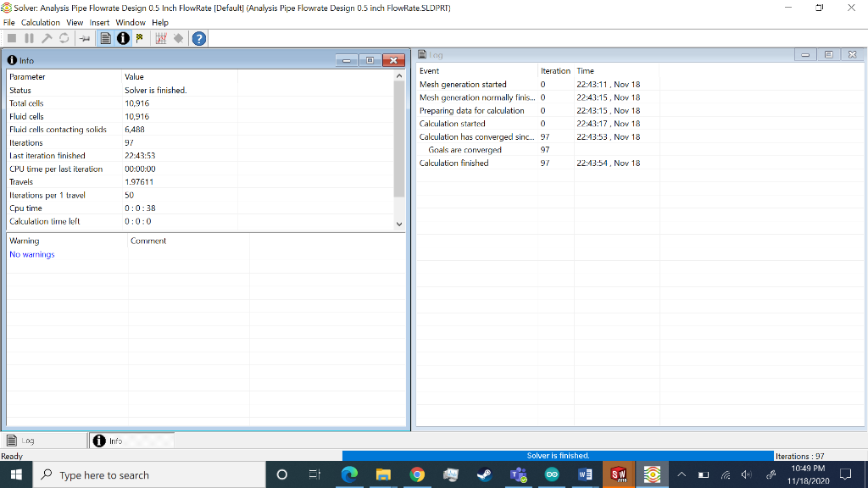
Task: Open the View menu
Action: click(74, 22)
